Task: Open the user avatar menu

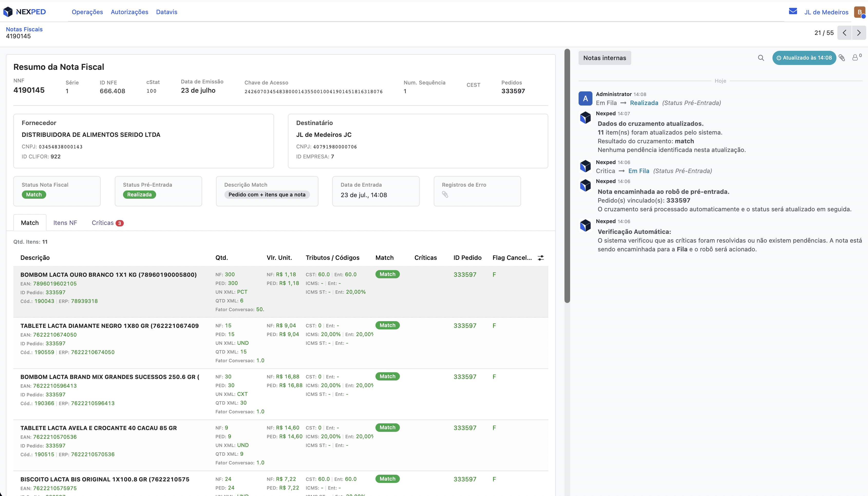Action: click(859, 12)
